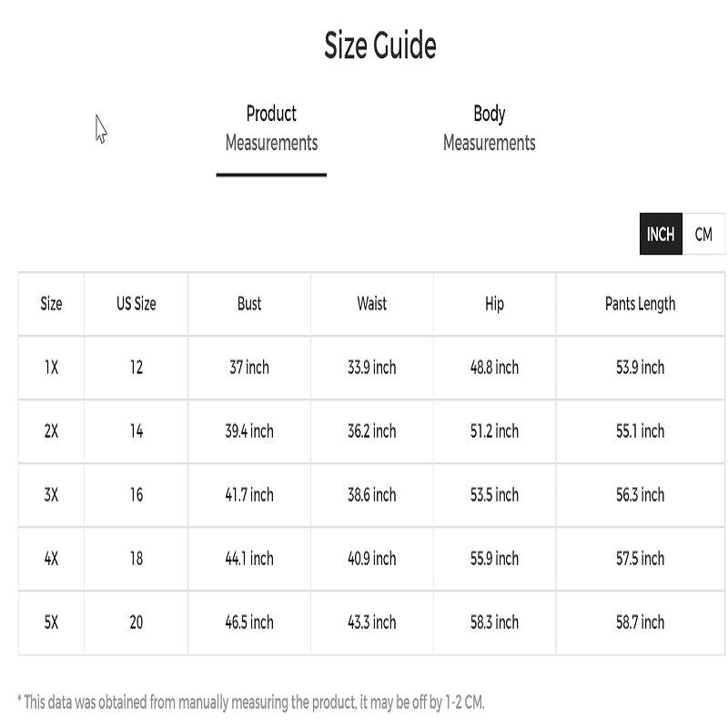Click the Hip column header
728x728 pixels.
tap(494, 304)
